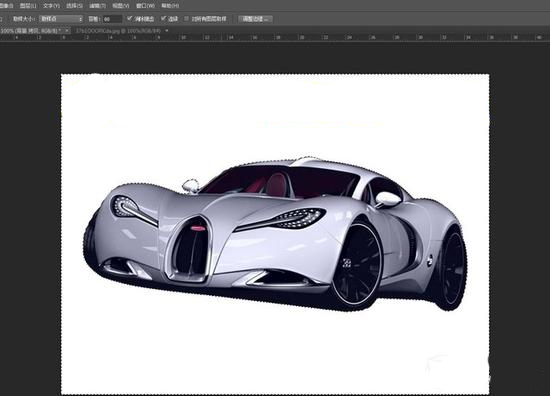The width and height of the screenshot is (550, 396).
Task: Open the 文字(Y) Type menu
Action: point(51,6)
